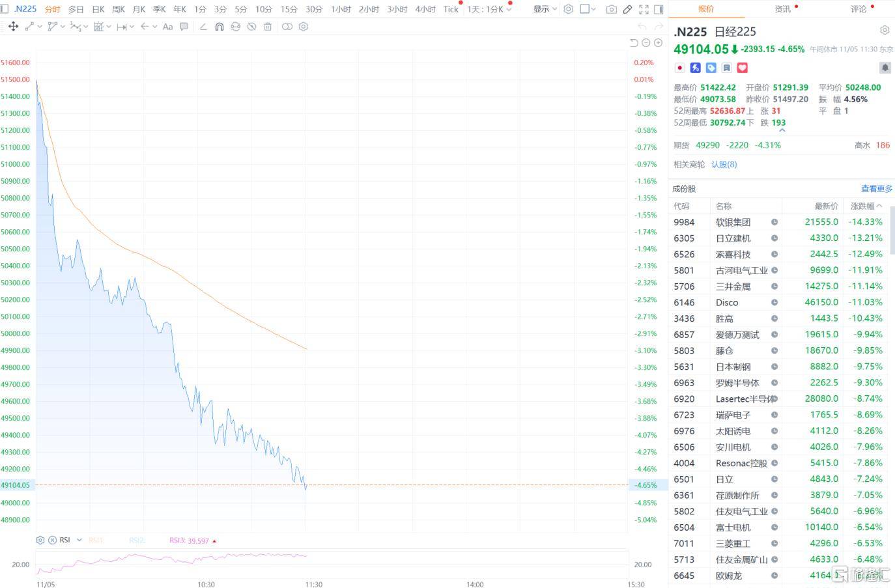This screenshot has height=588, width=895.
Task: Toggle the right sidebar panel
Action: click(659, 9)
